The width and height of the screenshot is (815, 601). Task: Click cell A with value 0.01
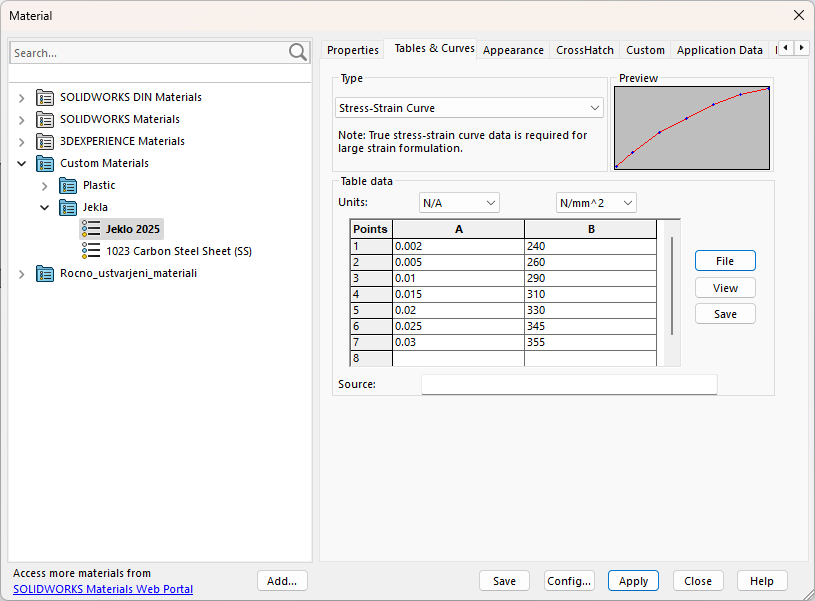[x=458, y=278]
